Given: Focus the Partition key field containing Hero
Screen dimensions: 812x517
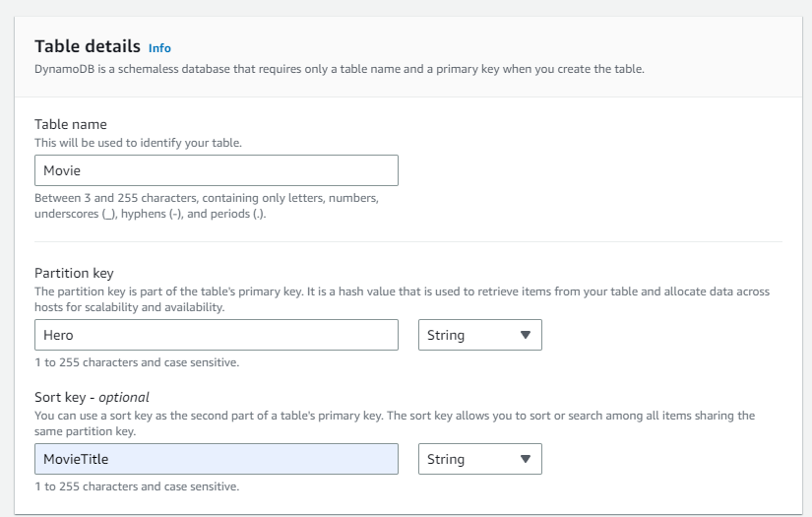Looking at the screenshot, I should (x=217, y=335).
